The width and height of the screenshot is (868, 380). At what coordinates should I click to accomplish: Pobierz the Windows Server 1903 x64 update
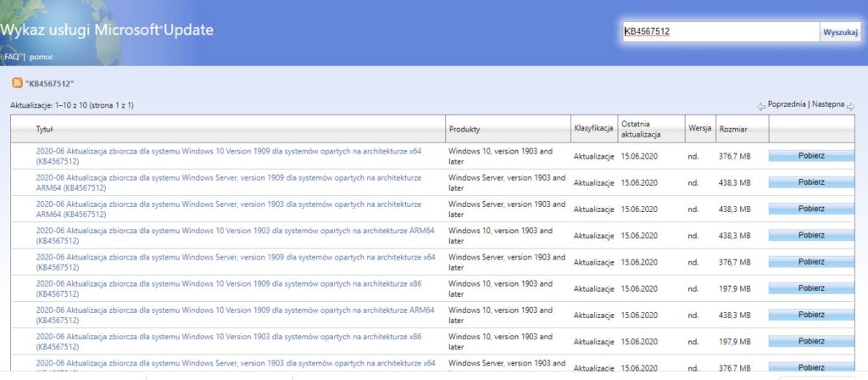811,367
